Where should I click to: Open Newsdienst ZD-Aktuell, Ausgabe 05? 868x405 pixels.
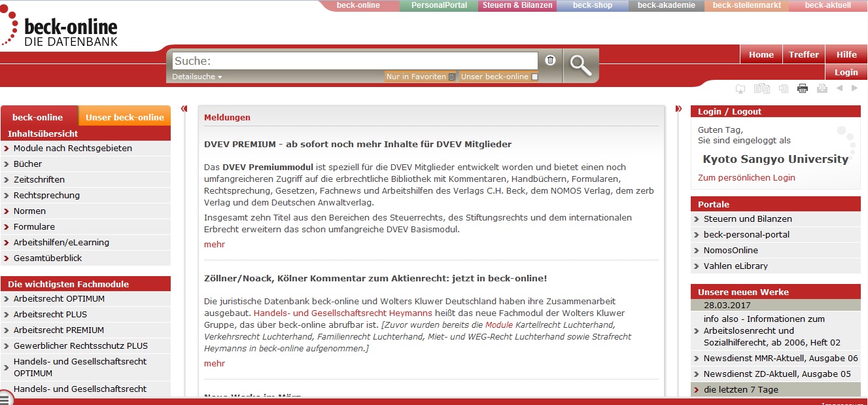coord(776,374)
